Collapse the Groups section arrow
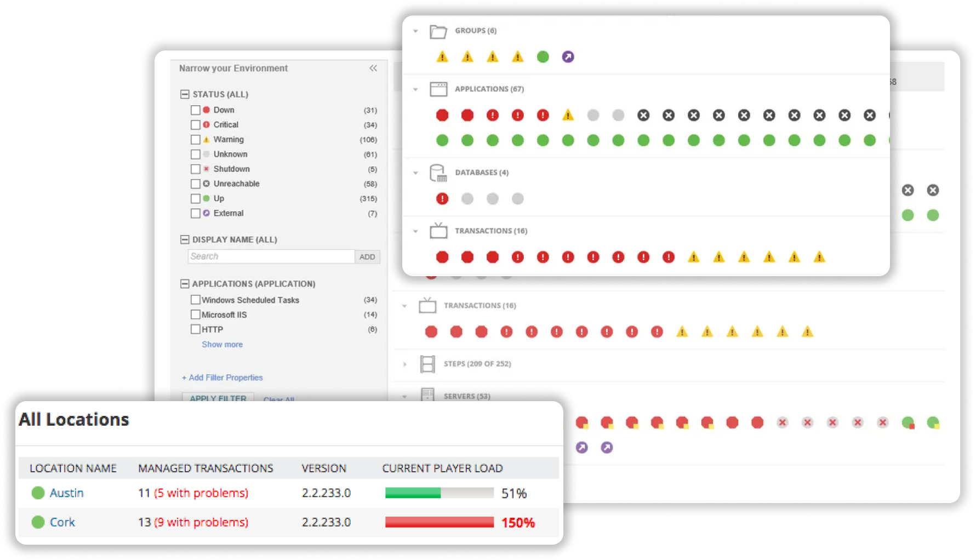This screenshot has height=560, width=976. coord(415,31)
